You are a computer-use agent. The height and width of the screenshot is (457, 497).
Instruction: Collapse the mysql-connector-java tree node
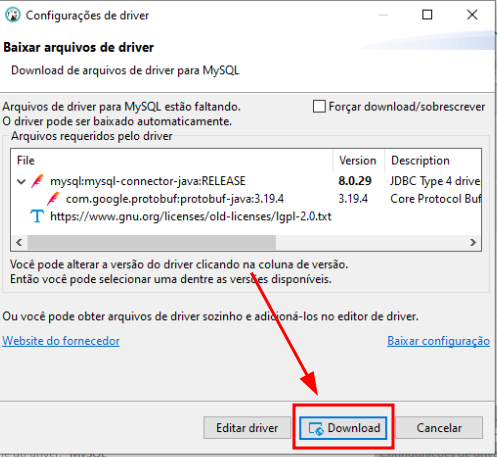point(21,182)
